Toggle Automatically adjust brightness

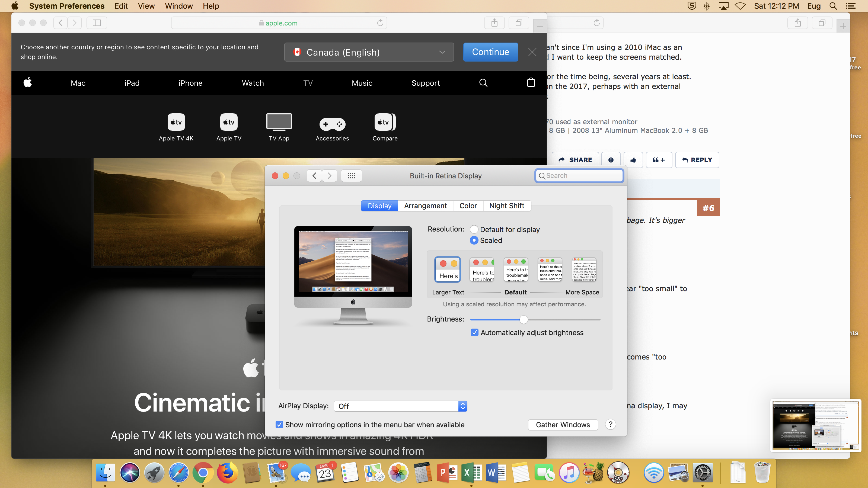coord(474,332)
